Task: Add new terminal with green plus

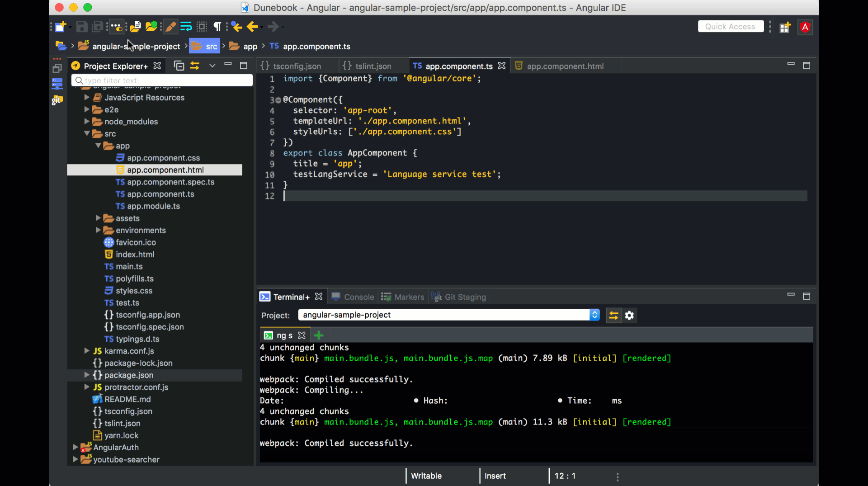Action: point(319,335)
